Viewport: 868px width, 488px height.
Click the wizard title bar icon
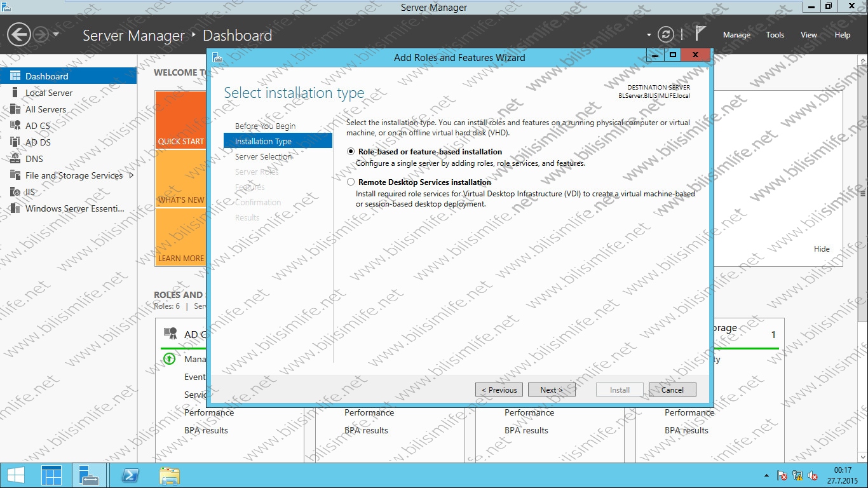pyautogui.click(x=217, y=57)
